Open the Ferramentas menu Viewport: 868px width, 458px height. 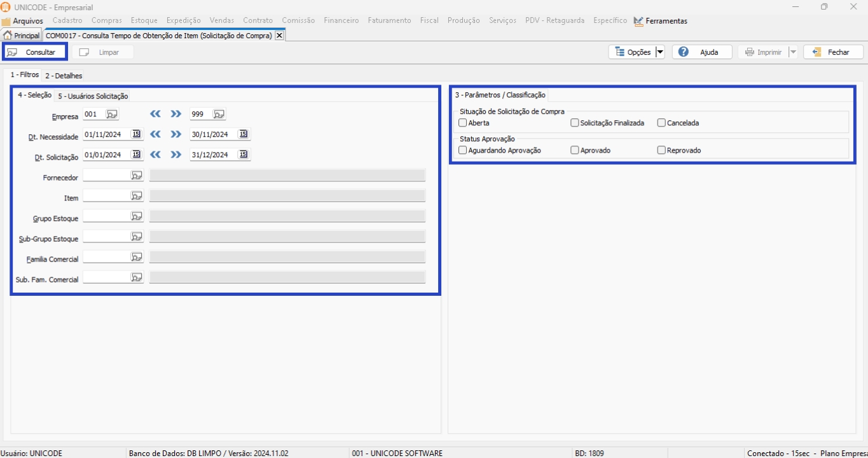click(x=661, y=21)
